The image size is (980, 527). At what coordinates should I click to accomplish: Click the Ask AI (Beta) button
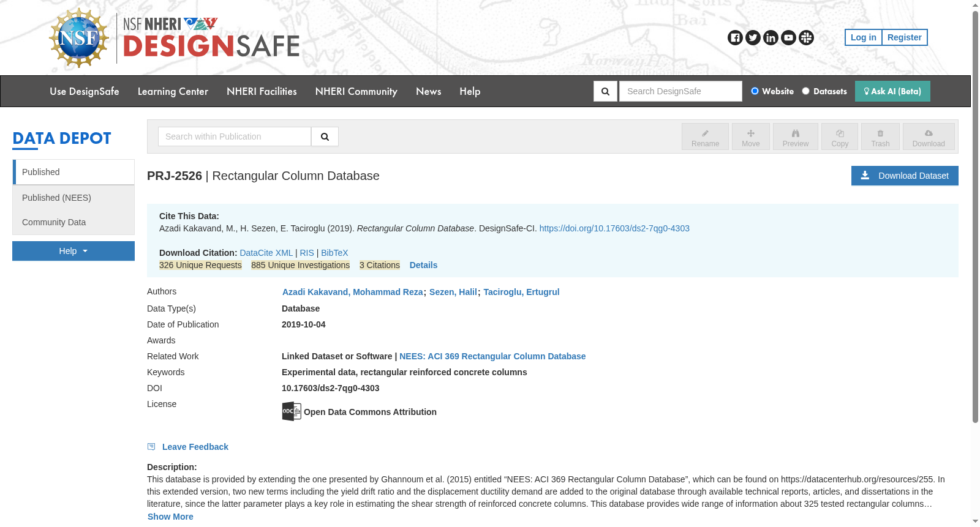(x=892, y=91)
